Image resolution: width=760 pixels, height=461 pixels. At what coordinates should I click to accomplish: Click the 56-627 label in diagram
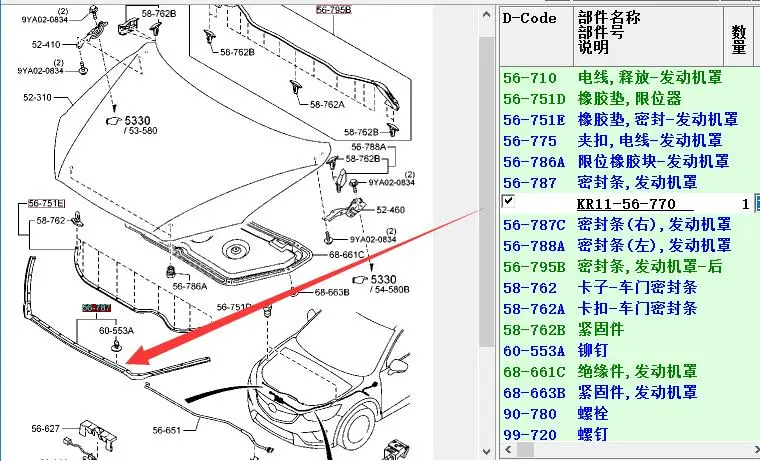coord(46,429)
